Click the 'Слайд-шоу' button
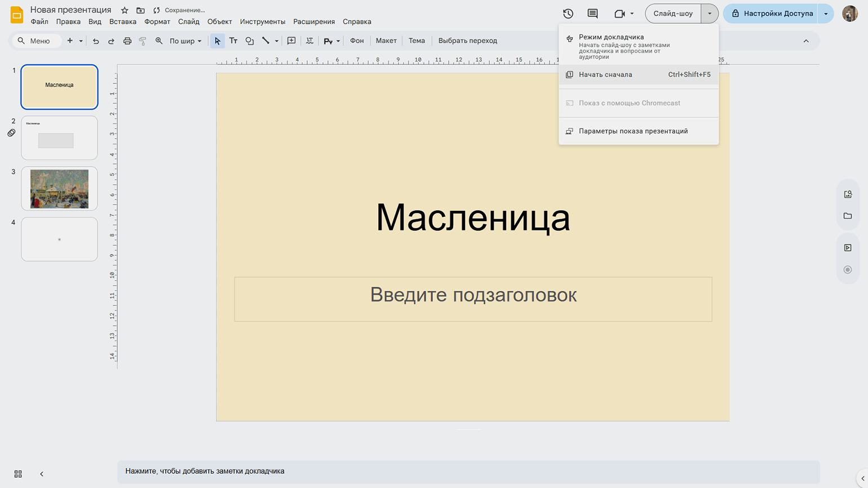The height and width of the screenshot is (488, 868). [x=673, y=14]
